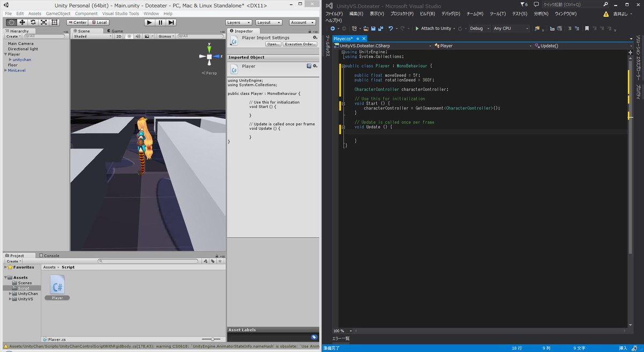
Task: Open the Any CPU platform dropdown
Action: coord(510,28)
